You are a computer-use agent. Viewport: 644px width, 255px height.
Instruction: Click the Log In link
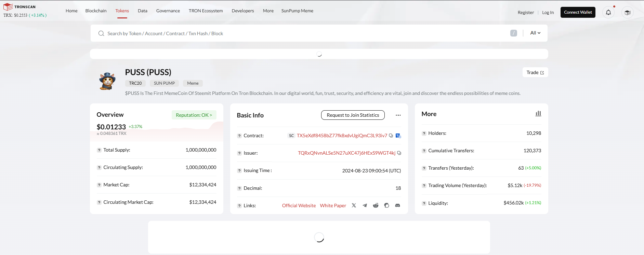[548, 12]
